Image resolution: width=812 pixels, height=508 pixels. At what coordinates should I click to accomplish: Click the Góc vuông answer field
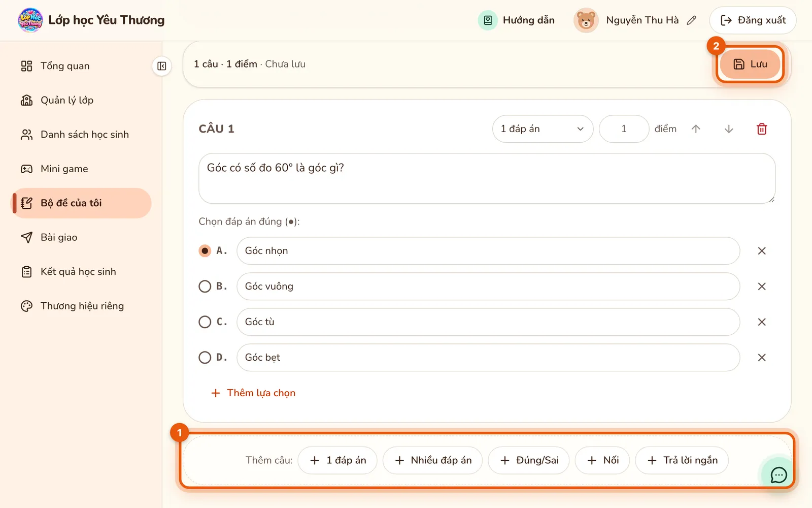pyautogui.click(x=488, y=287)
